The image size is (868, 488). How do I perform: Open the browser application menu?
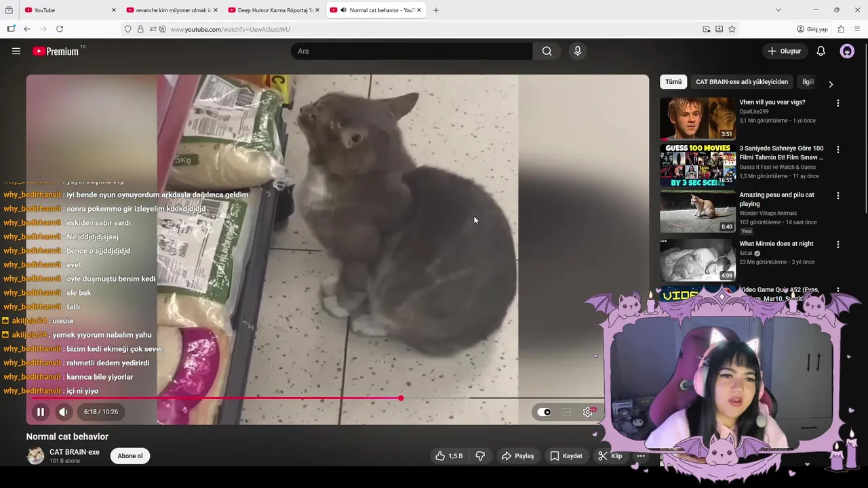(x=857, y=29)
